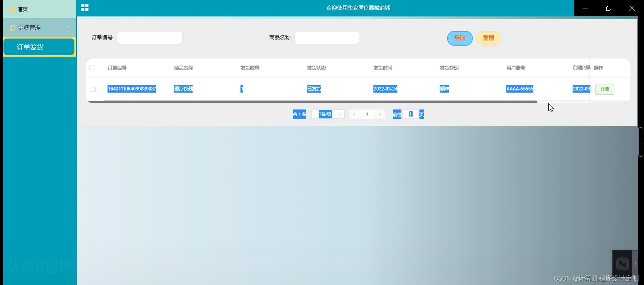Screen dimensions: 644x285
Task: Select the 订单发货 menu item
Action: [39, 47]
